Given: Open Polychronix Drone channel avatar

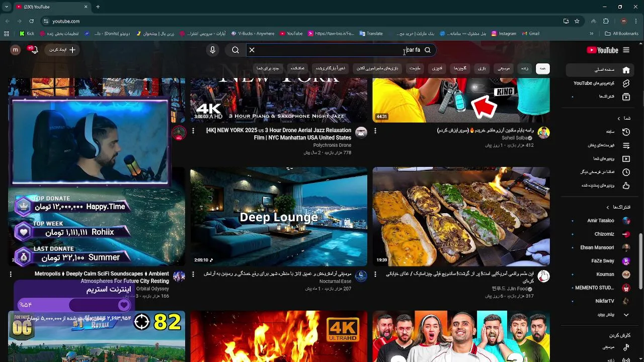Looking at the screenshot, I should pyautogui.click(x=361, y=133).
